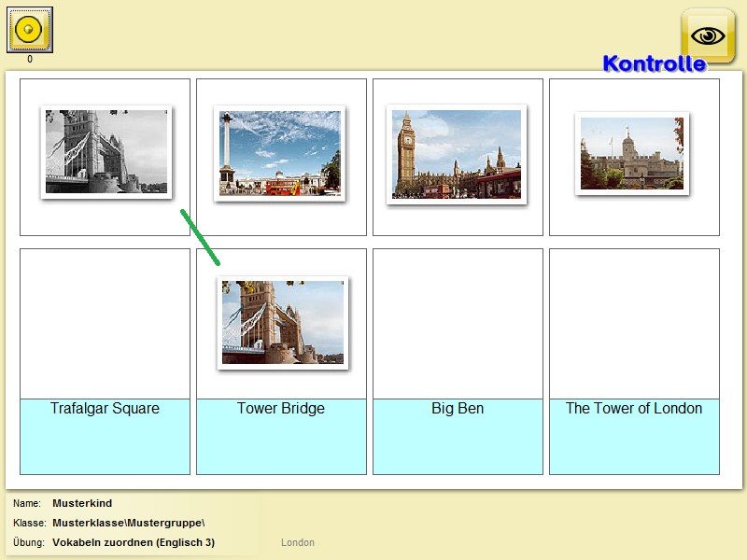Viewport: 747px width, 560px height.
Task: Select the black-and-white Tower Bridge photo
Action: click(x=106, y=152)
